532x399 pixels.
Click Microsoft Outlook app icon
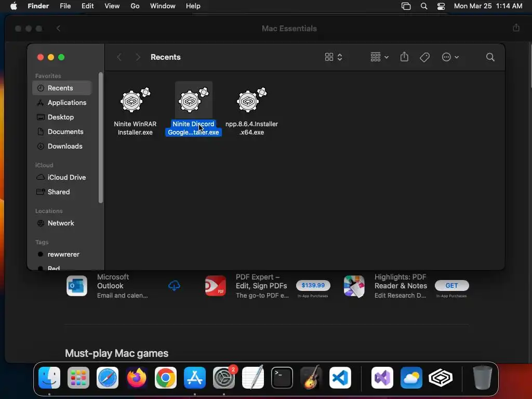pos(77,286)
